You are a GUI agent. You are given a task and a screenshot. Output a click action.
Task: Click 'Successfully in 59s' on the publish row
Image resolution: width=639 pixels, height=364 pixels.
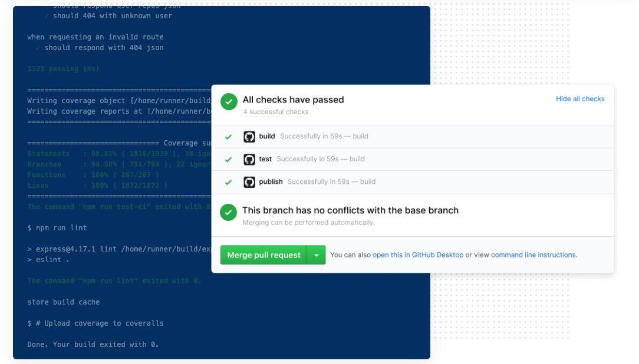[318, 182]
